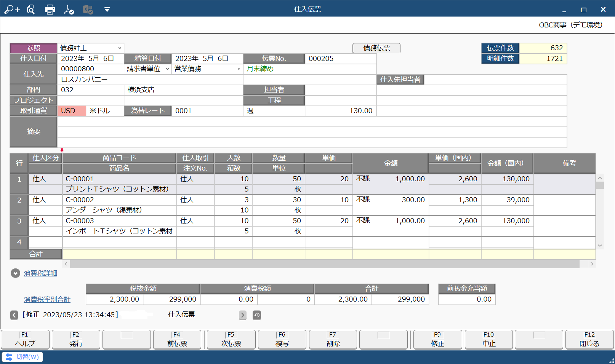
Task: Click the domestic amount 39,000 cell
Action: (507, 200)
